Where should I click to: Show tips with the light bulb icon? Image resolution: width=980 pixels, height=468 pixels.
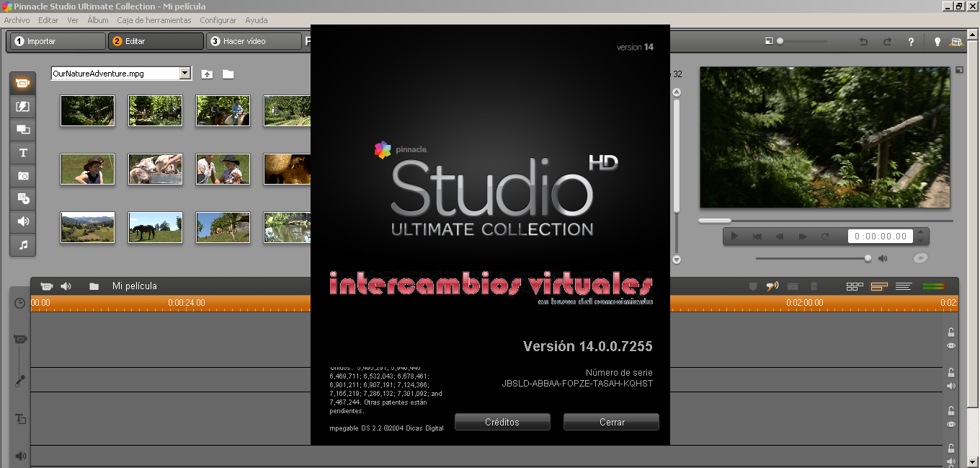coord(937,42)
